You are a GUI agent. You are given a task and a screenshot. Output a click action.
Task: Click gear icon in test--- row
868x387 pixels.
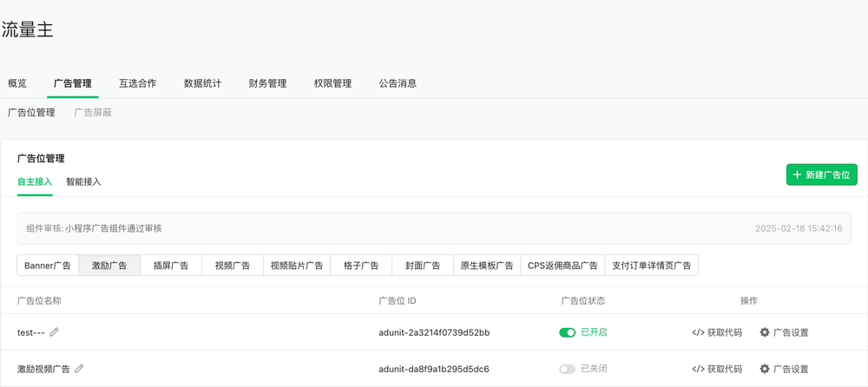(x=765, y=332)
